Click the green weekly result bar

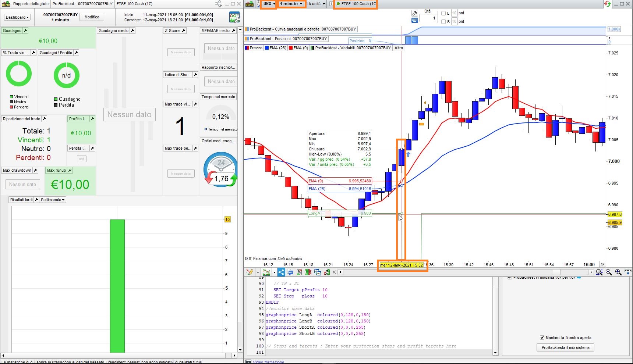(117, 286)
